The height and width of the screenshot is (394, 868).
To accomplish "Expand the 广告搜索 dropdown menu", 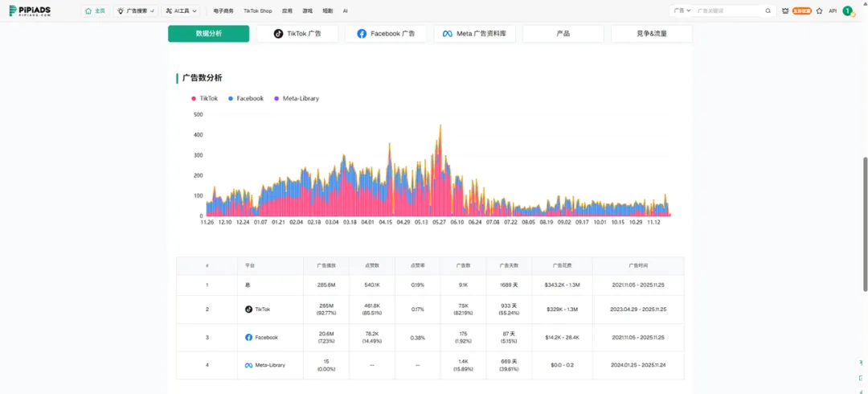I will pos(136,11).
